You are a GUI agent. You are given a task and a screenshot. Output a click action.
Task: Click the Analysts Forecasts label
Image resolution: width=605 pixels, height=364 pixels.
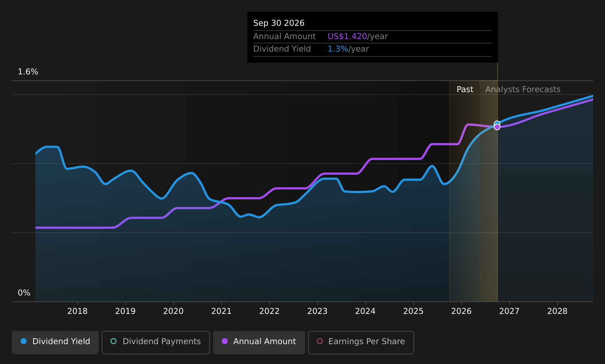[523, 90]
